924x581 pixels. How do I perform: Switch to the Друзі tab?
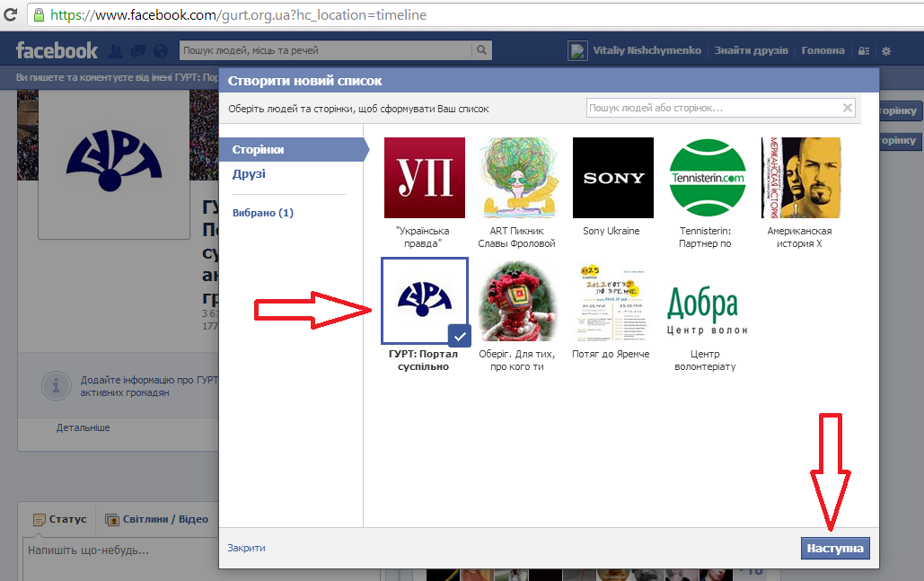(249, 174)
